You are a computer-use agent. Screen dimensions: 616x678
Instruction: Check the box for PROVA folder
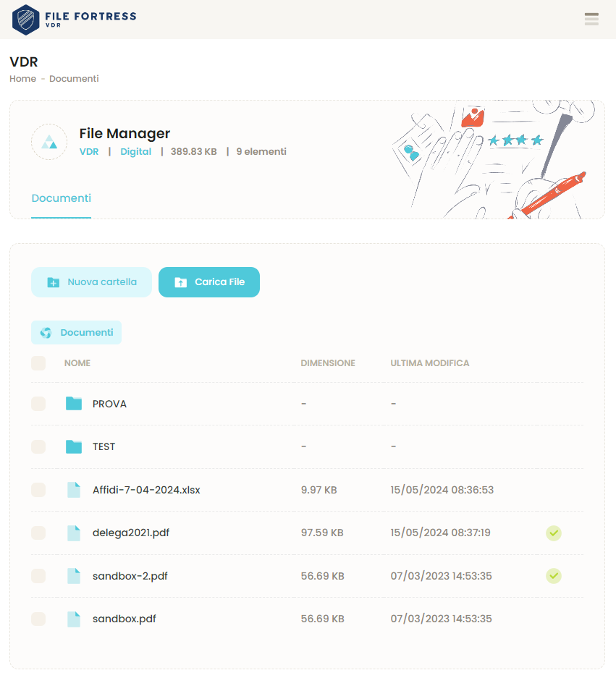click(x=38, y=404)
